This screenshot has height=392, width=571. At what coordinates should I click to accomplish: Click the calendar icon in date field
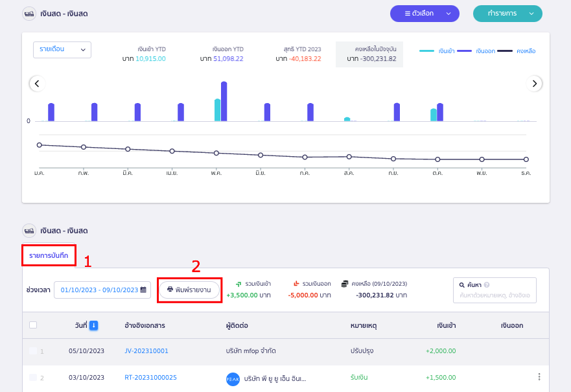(x=143, y=290)
